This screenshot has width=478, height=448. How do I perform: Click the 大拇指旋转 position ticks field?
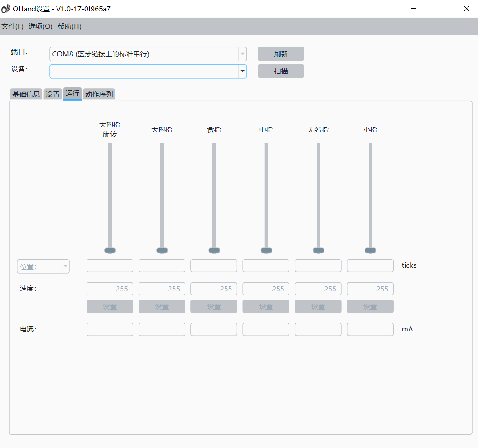click(110, 265)
